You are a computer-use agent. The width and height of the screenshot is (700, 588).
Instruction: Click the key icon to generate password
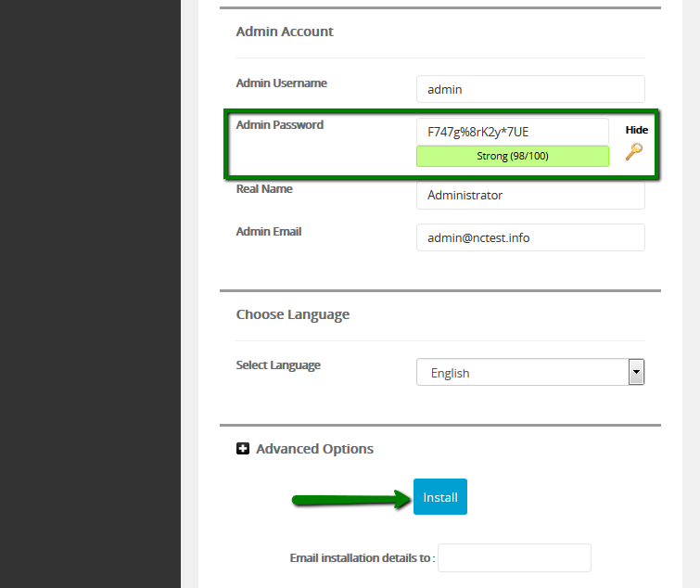click(x=634, y=151)
